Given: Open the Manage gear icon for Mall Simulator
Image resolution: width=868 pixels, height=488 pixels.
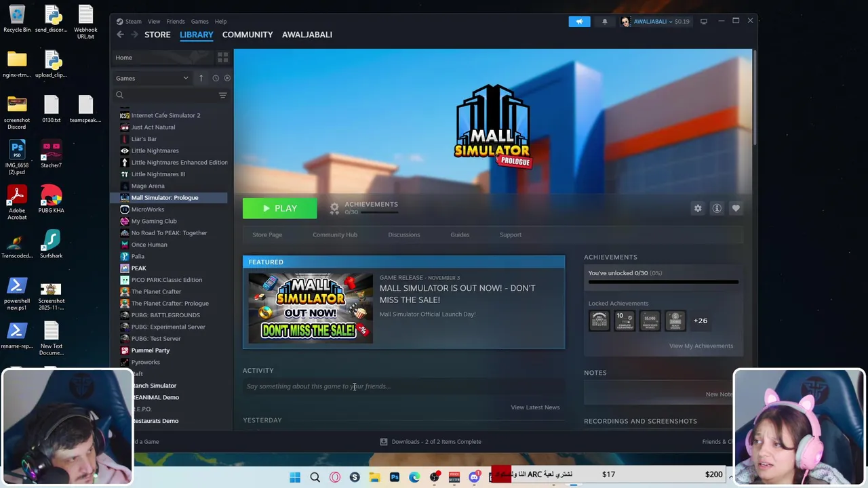Looking at the screenshot, I should click(698, 208).
